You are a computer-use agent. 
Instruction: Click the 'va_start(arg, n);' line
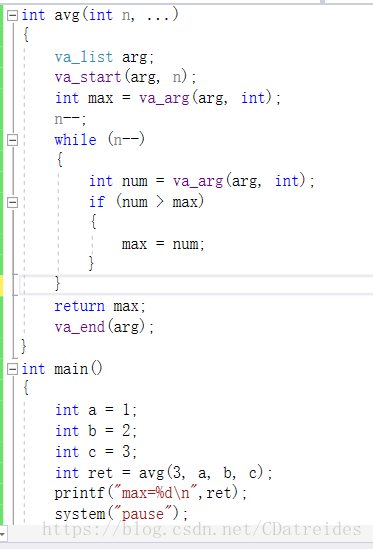click(x=125, y=77)
